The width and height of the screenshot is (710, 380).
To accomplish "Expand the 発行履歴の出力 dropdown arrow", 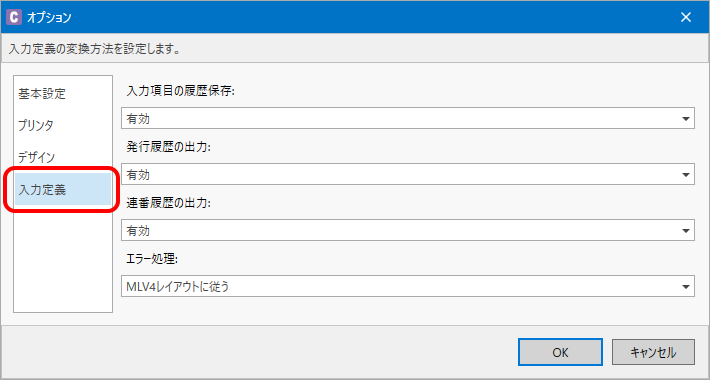I will tap(686, 175).
